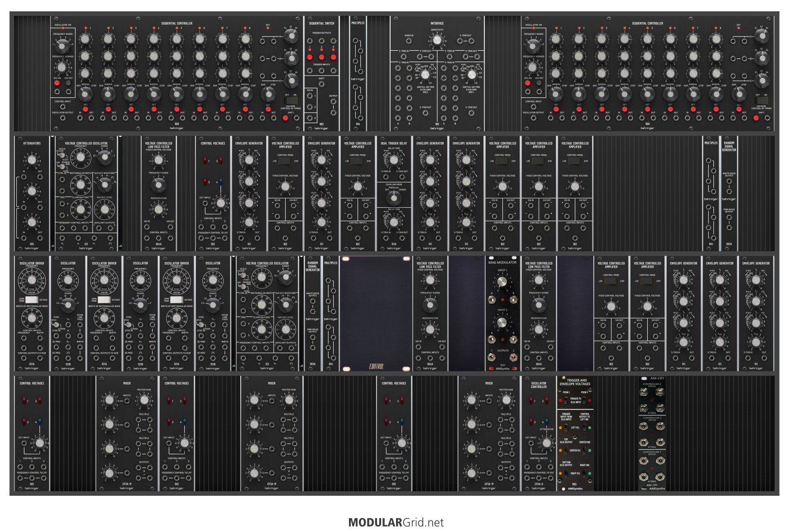Click behringer logo on Sequential Switch module
This screenshot has width=793, height=532.
[x=321, y=128]
